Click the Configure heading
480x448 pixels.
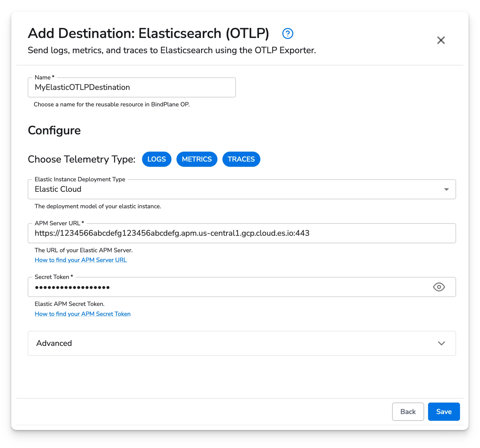pyautogui.click(x=54, y=131)
